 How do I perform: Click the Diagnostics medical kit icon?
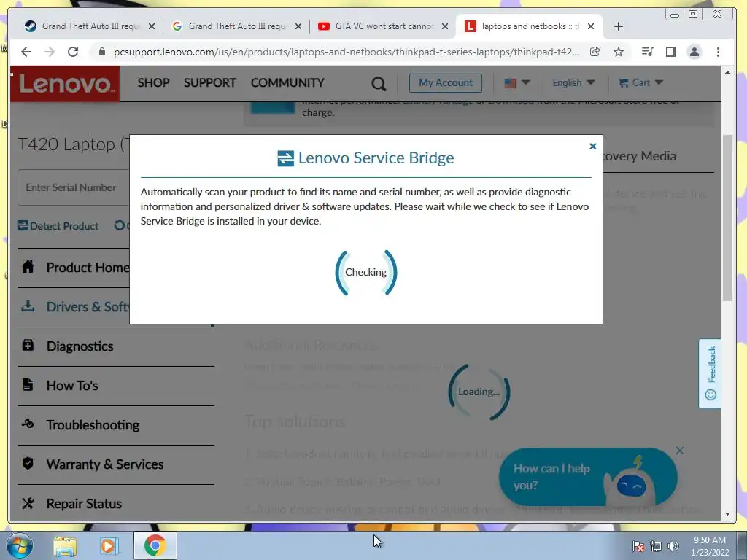pos(28,345)
